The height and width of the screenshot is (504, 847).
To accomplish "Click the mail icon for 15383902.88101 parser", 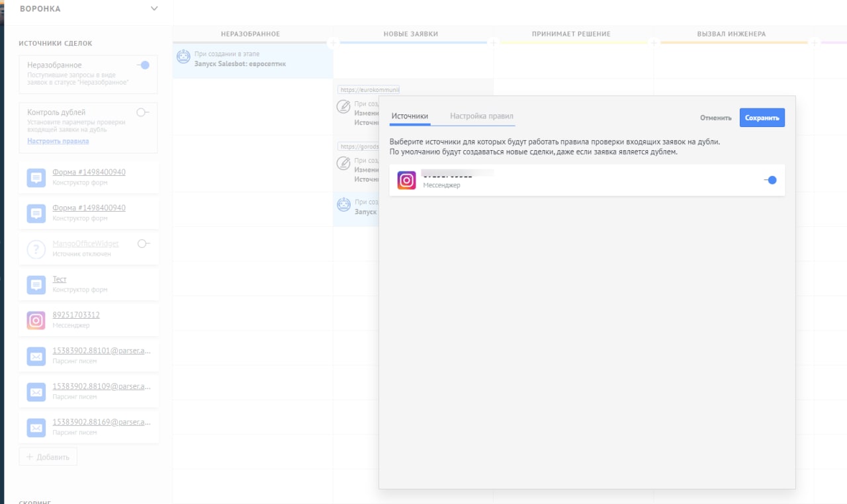I will click(x=36, y=356).
